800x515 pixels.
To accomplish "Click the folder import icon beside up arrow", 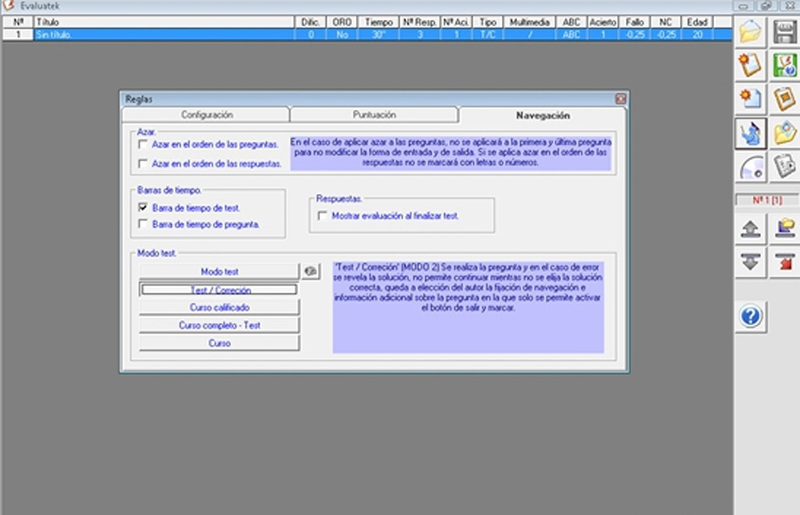I will pos(785,228).
